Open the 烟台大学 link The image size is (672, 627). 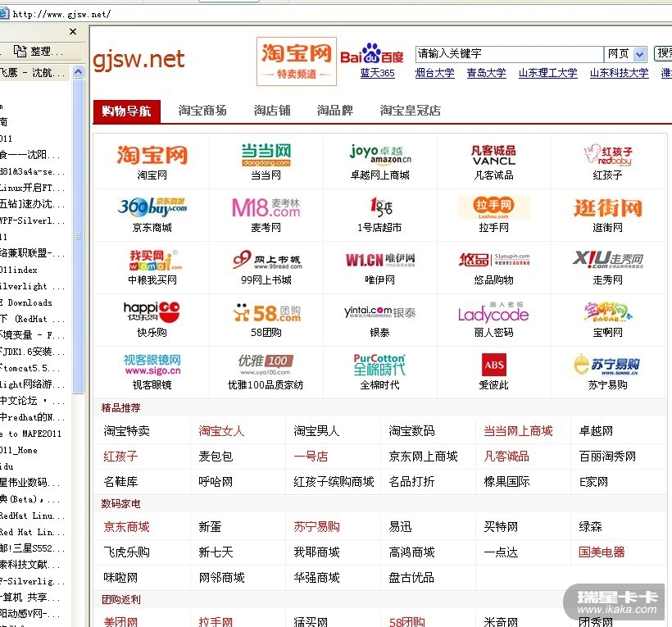coord(434,73)
